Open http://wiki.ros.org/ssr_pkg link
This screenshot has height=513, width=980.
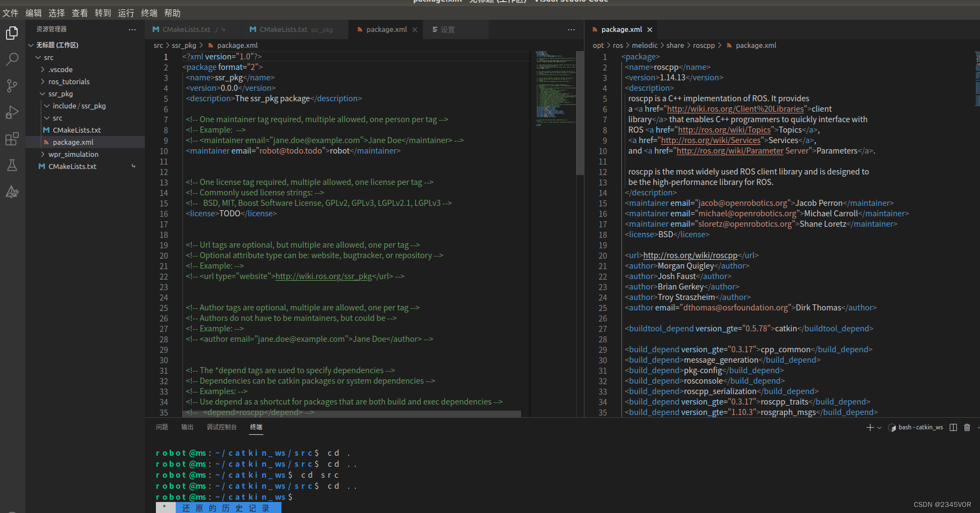[x=324, y=276]
